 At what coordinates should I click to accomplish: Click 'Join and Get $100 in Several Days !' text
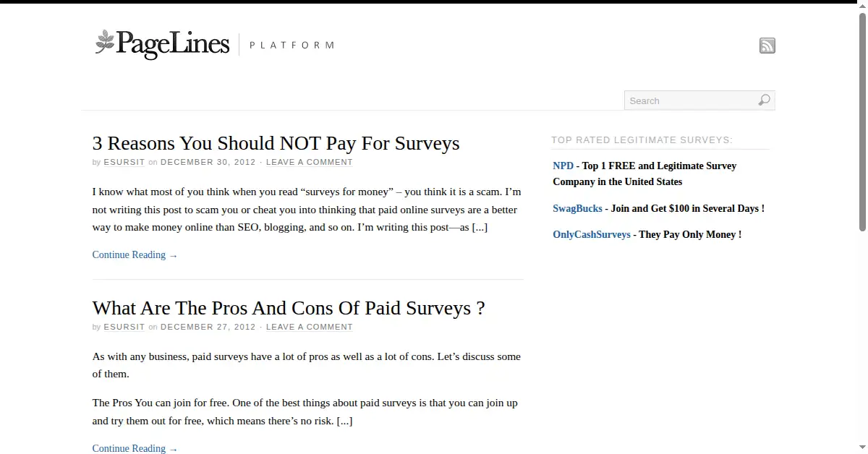(688, 208)
